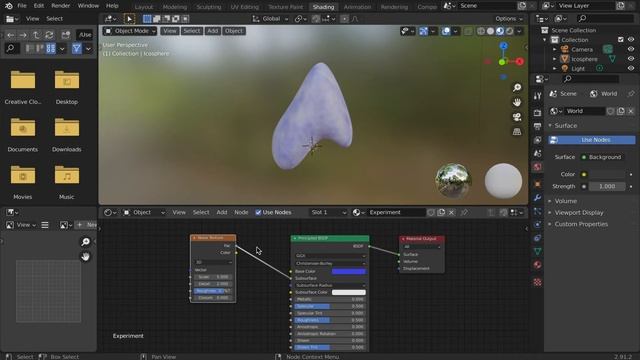Toggle Collection exclude checkbox
Screen dimensions: 640x360
pyautogui.click(x=621, y=40)
